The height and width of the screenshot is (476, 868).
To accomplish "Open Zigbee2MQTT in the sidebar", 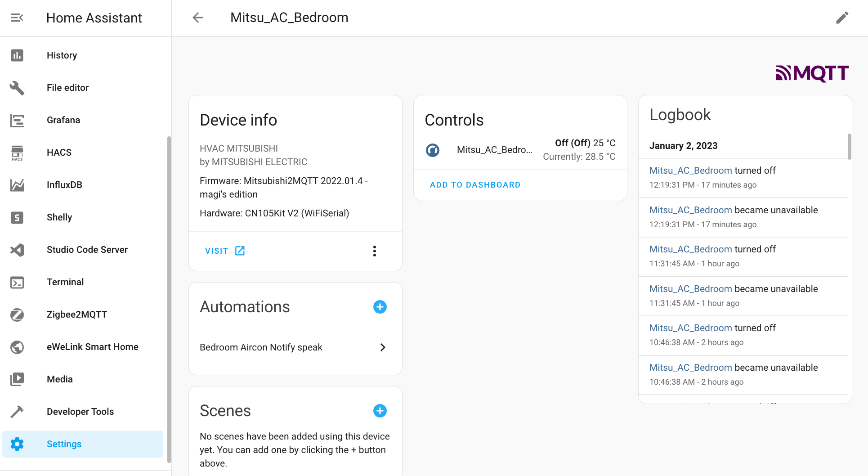I will pyautogui.click(x=76, y=314).
